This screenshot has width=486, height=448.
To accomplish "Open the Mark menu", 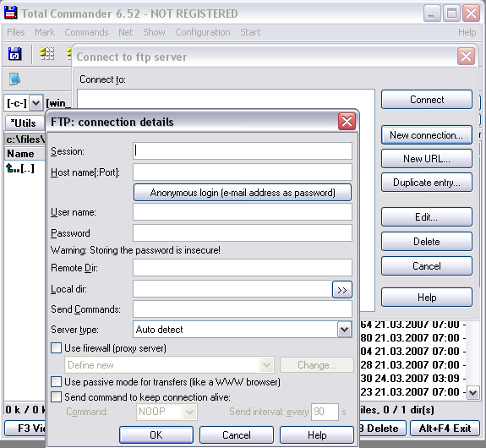I will click(45, 32).
